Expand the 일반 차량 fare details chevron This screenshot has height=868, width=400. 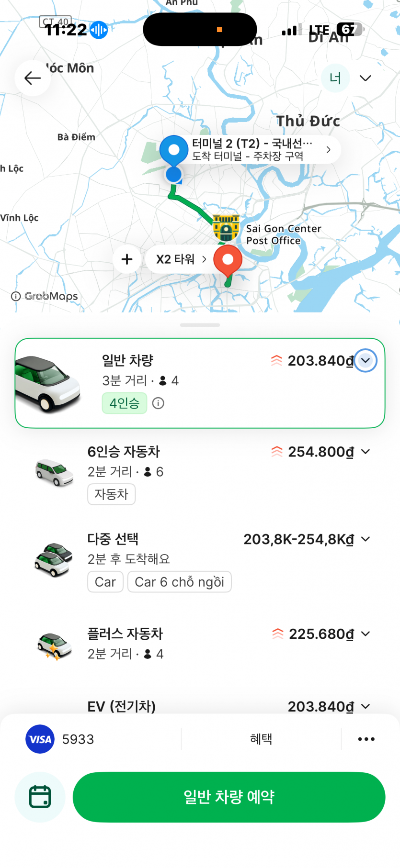[366, 361]
